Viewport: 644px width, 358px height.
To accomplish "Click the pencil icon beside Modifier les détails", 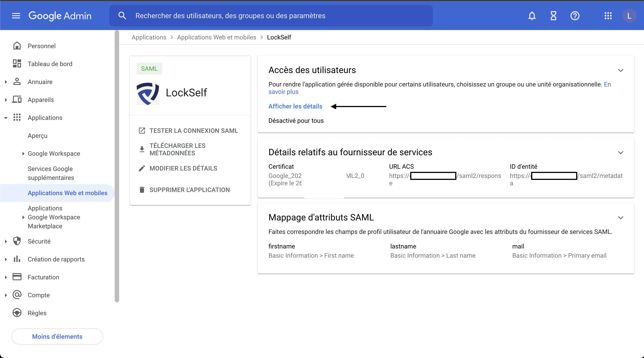I will click(142, 168).
